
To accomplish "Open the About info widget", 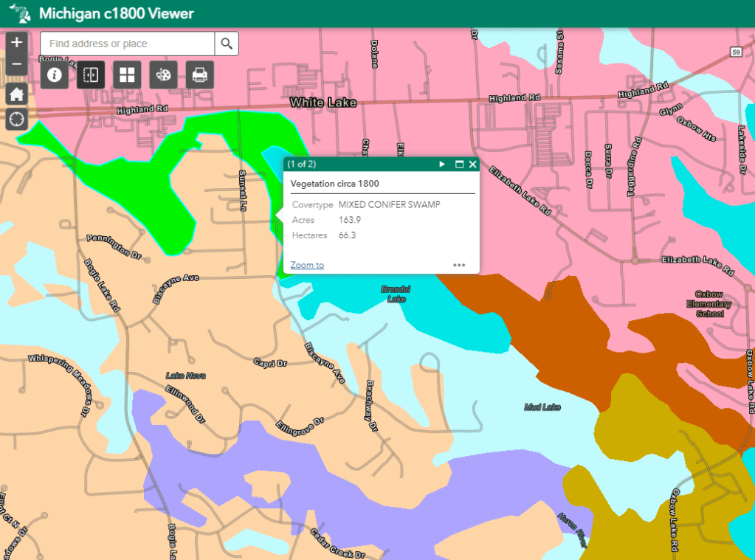I will (x=55, y=75).
